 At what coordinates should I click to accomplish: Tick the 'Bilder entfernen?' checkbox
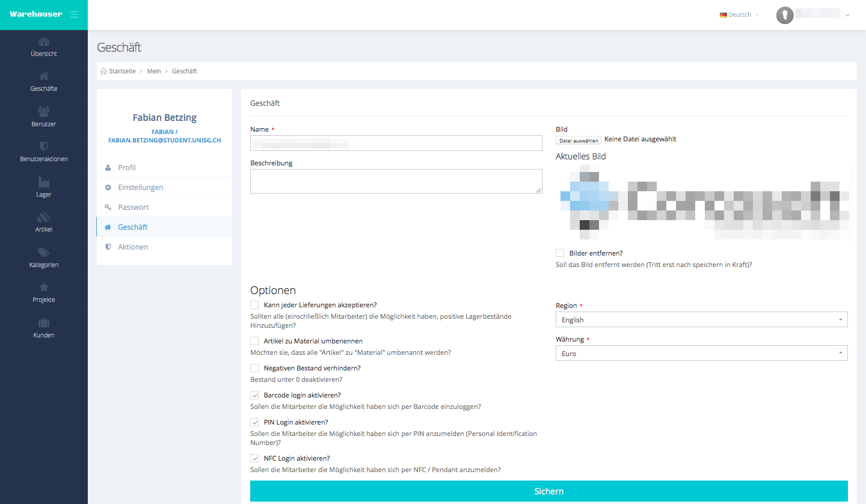(560, 253)
